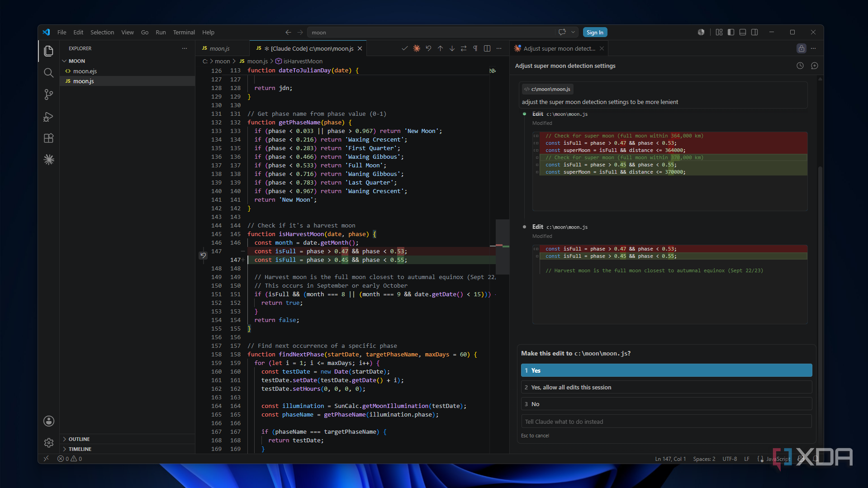Open the Terminal menu
Image resolution: width=868 pixels, height=488 pixels.
tap(184, 32)
